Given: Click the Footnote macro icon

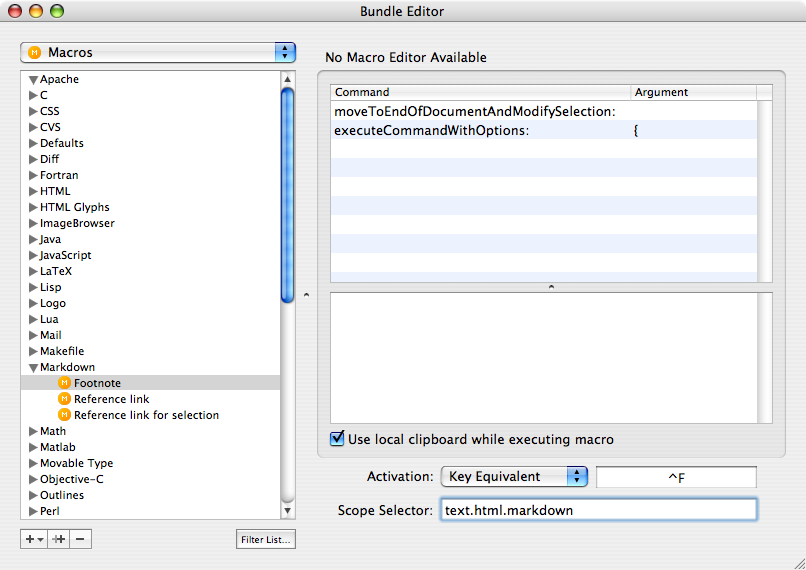Looking at the screenshot, I should click(64, 383).
